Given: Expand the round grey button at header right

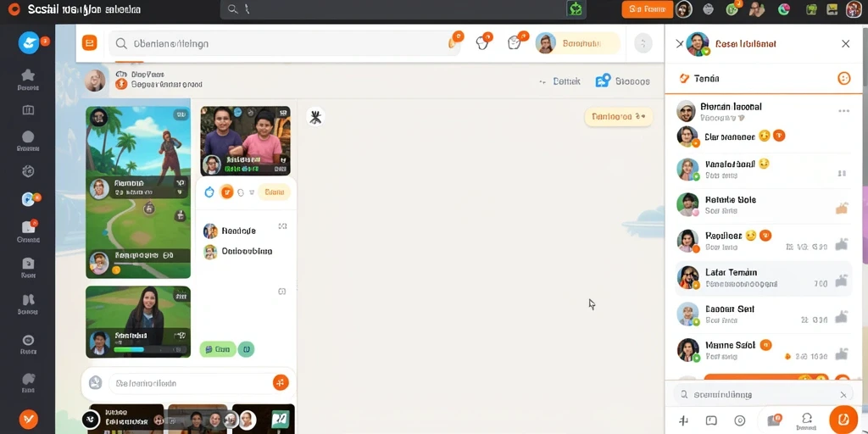Looking at the screenshot, I should [643, 43].
